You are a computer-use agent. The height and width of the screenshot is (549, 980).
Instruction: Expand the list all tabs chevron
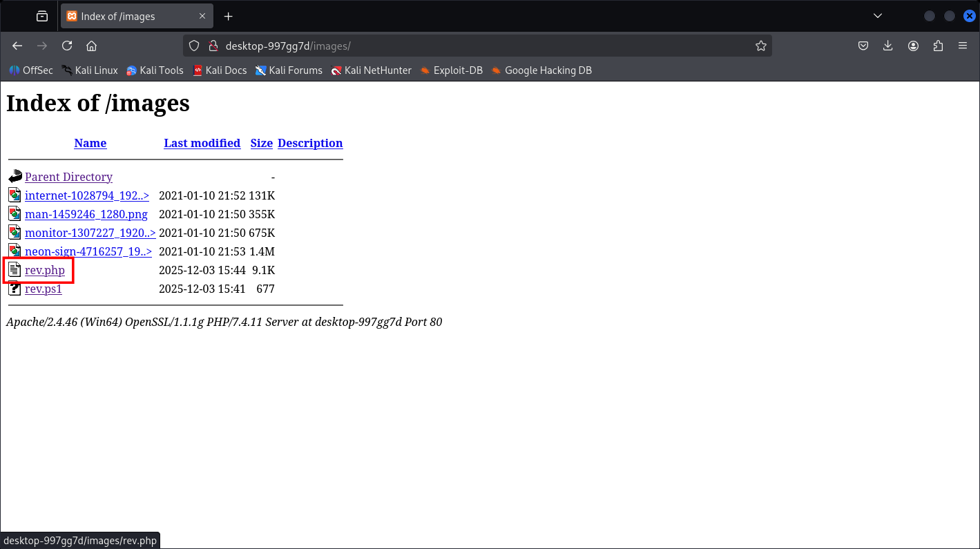878,16
